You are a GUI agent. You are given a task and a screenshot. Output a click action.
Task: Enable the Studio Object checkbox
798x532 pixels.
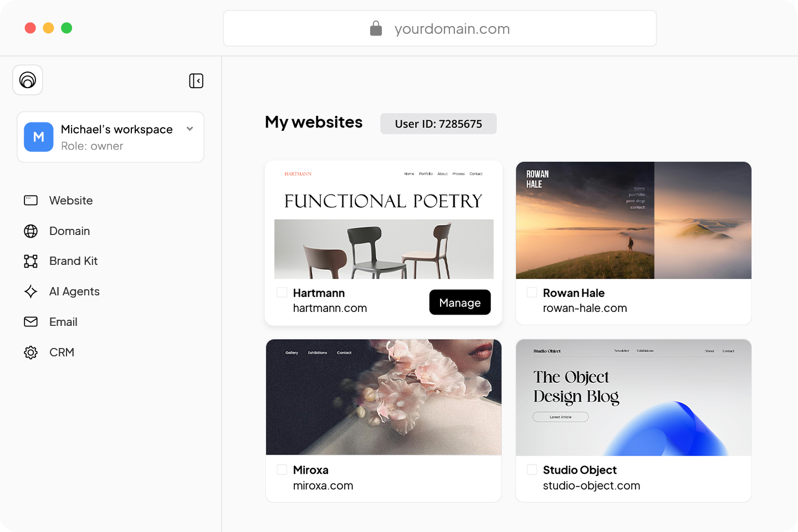click(532, 470)
